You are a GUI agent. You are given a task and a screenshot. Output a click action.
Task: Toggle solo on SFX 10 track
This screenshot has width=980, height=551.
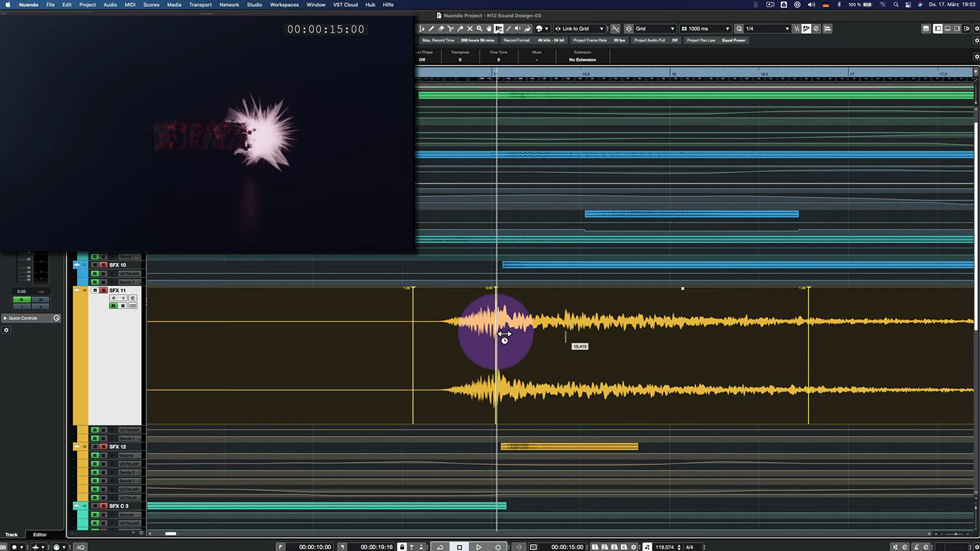[x=103, y=265]
